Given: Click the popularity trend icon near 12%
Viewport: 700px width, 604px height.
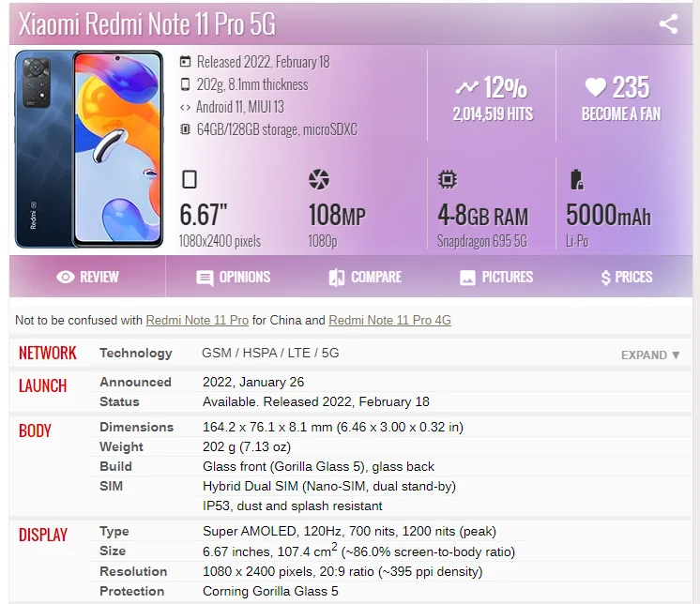Looking at the screenshot, I should (x=467, y=87).
